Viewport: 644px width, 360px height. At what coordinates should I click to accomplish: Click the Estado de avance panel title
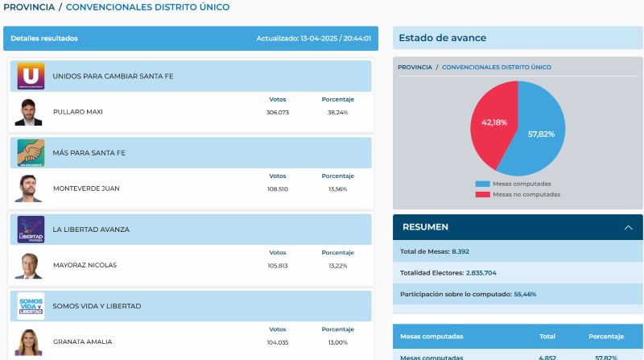pos(443,38)
